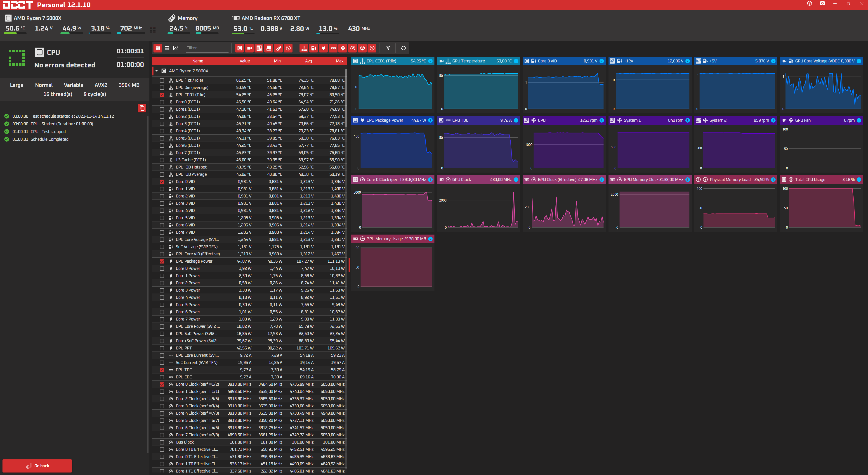Toggle the voltage sensor type filter
The width and height of the screenshot is (868, 475).
[x=314, y=48]
